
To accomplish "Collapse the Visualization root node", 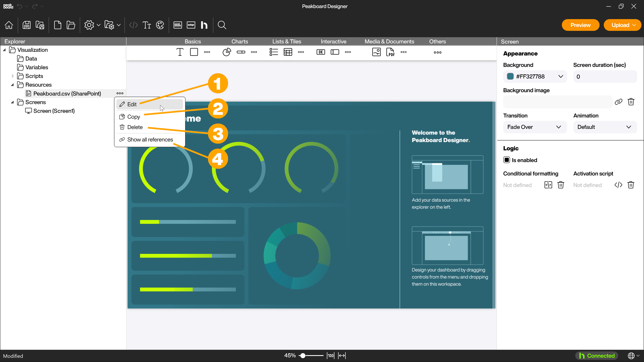I will tap(4, 50).
